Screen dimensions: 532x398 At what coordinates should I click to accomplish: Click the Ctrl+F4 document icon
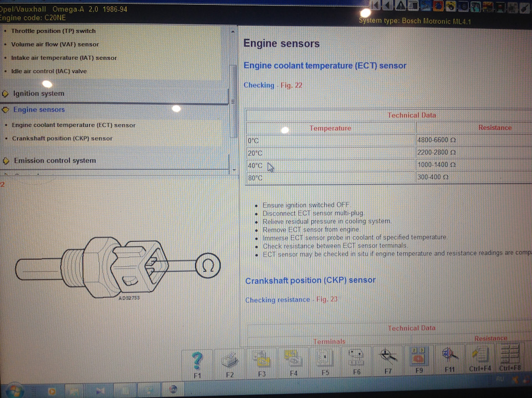pyautogui.click(x=480, y=358)
